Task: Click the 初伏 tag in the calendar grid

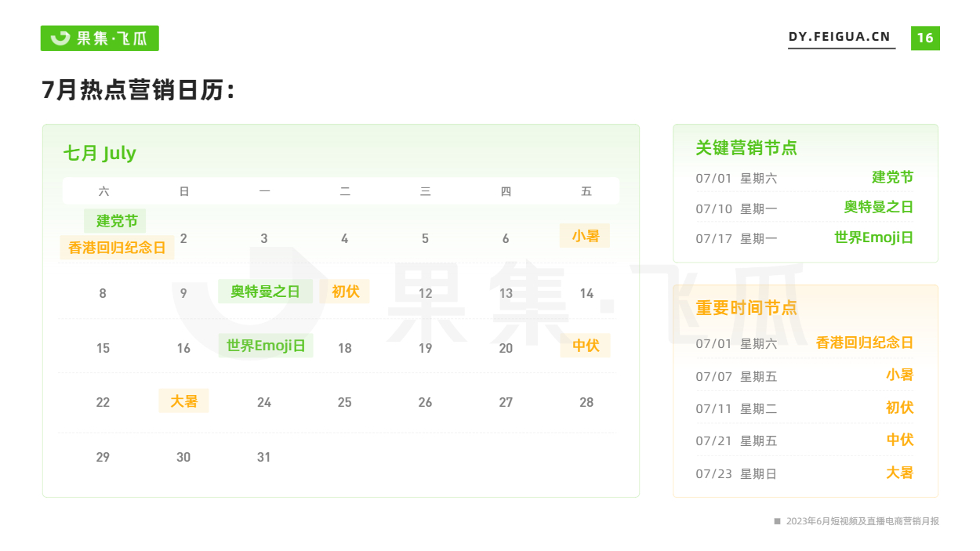Action: [x=345, y=292]
